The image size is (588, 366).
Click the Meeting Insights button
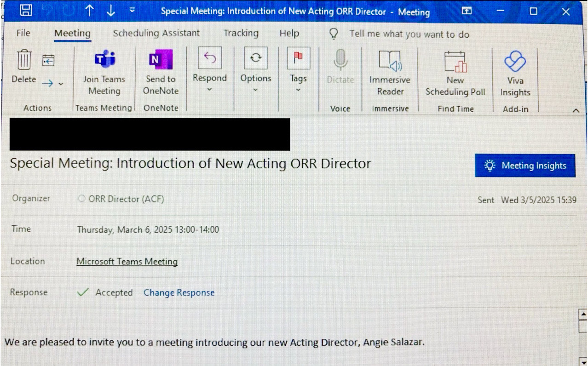point(525,166)
